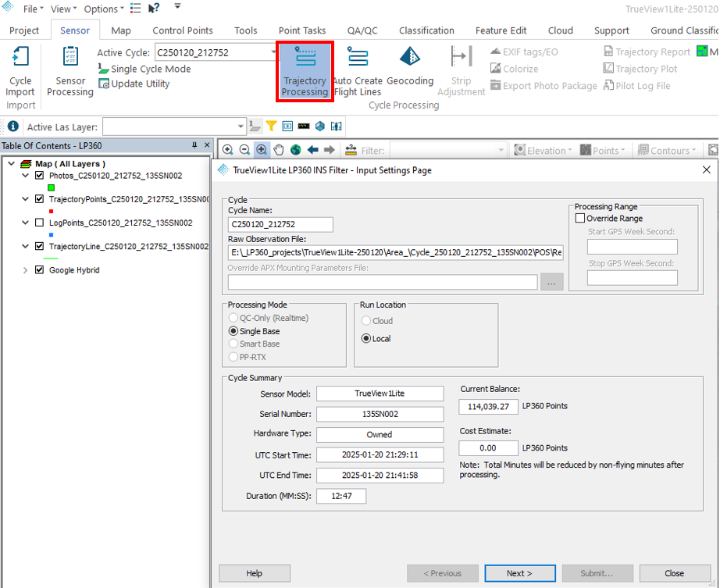Collapse the Map (All Layers) tree node
The width and height of the screenshot is (720, 588).
pyautogui.click(x=12, y=163)
